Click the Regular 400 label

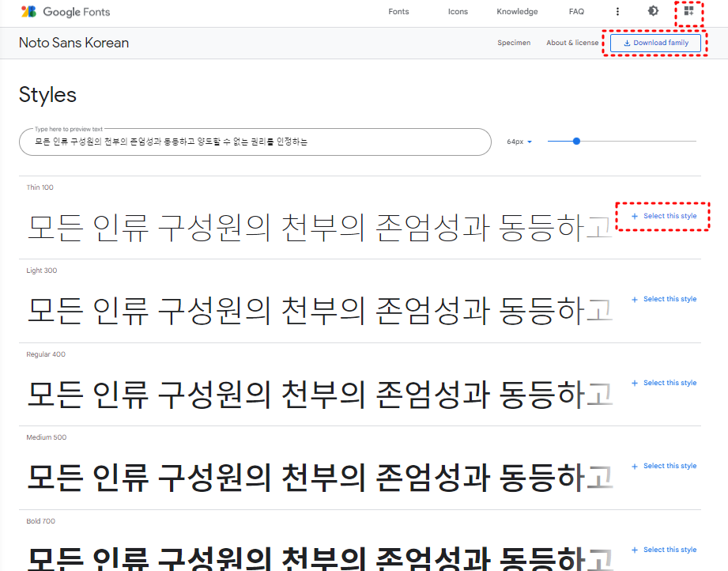tap(46, 354)
